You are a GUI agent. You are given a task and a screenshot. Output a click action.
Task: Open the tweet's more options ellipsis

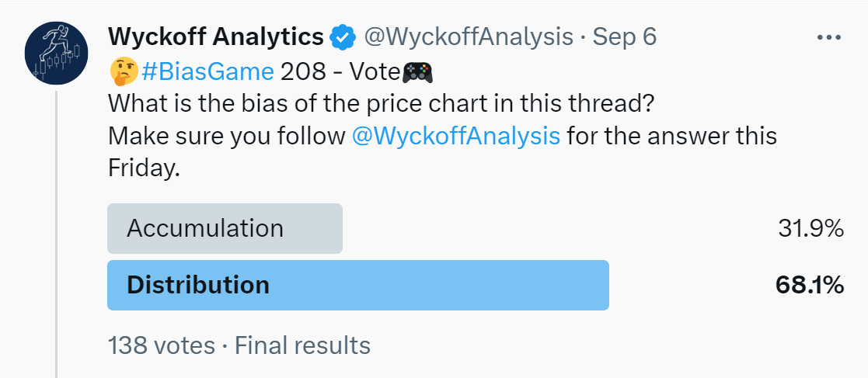pyautogui.click(x=828, y=37)
